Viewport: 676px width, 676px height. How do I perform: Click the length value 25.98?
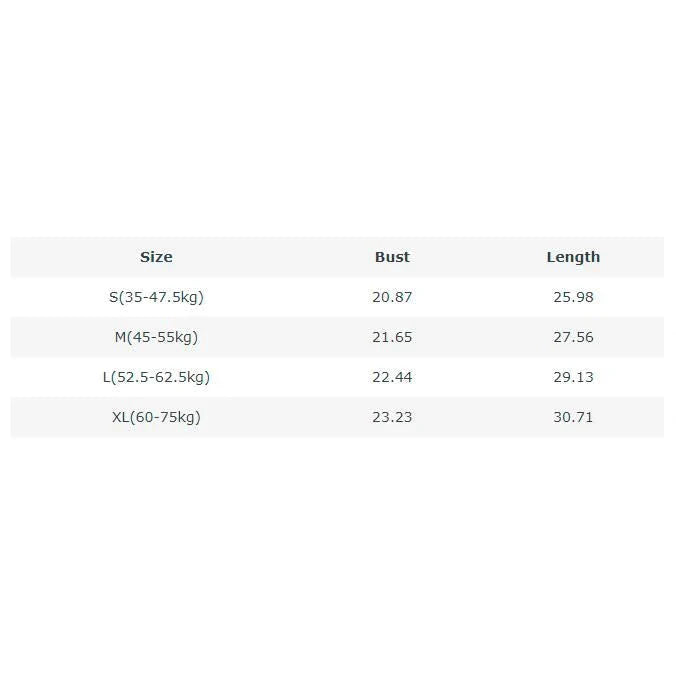coord(573,297)
